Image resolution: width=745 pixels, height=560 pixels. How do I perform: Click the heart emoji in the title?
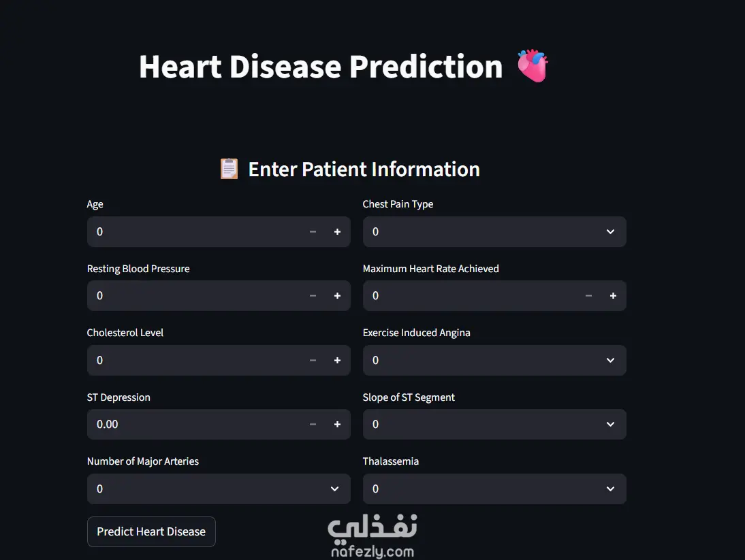click(533, 66)
